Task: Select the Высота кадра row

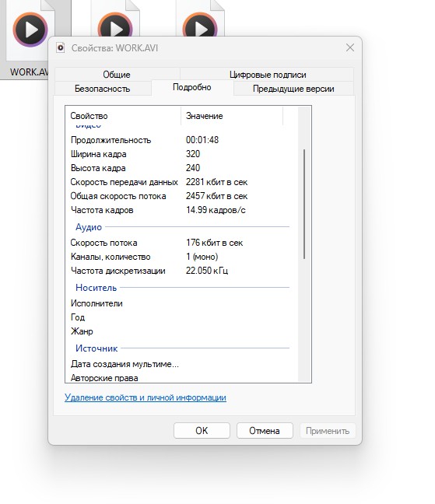Action: pos(180,168)
